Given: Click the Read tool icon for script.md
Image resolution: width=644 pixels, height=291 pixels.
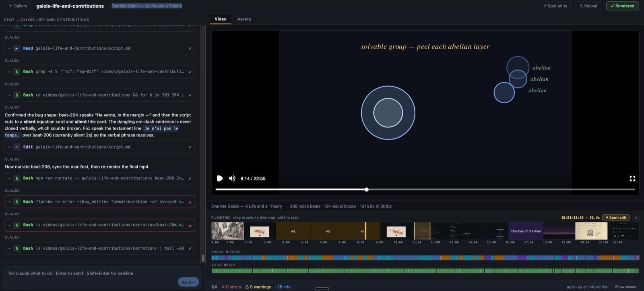Looking at the screenshot, I should point(17,49).
